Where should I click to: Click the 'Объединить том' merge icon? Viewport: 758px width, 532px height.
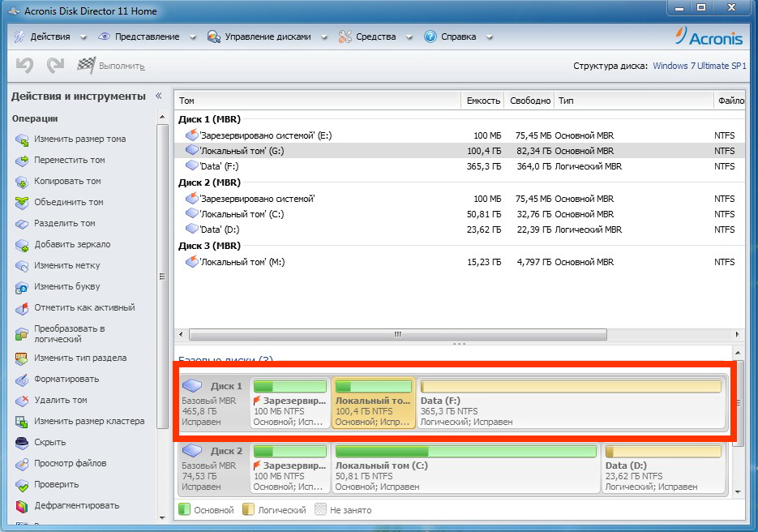(22, 203)
